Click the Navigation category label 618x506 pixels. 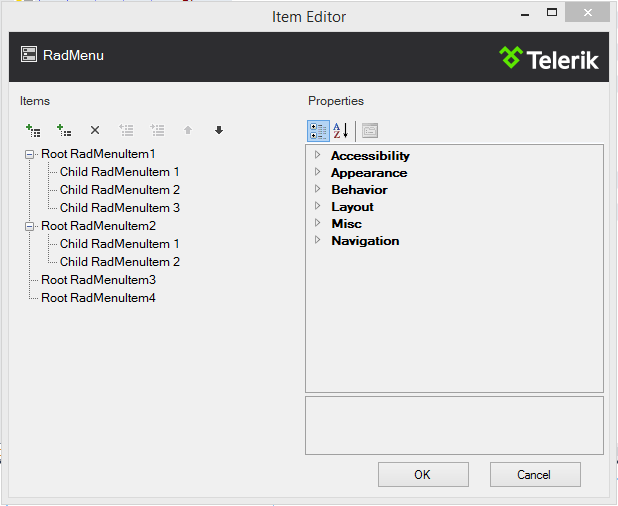point(365,241)
